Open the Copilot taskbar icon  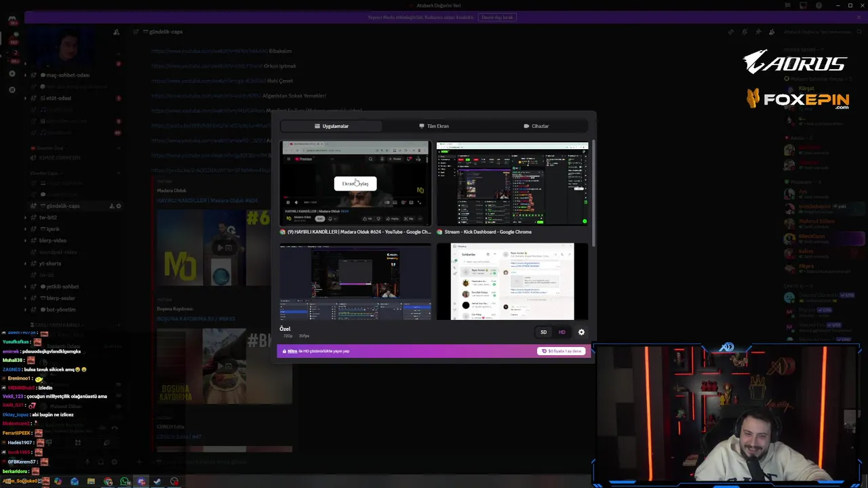[58, 481]
